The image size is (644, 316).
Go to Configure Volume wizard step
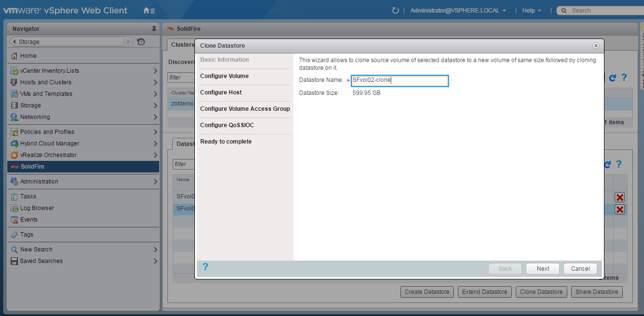[x=224, y=76]
